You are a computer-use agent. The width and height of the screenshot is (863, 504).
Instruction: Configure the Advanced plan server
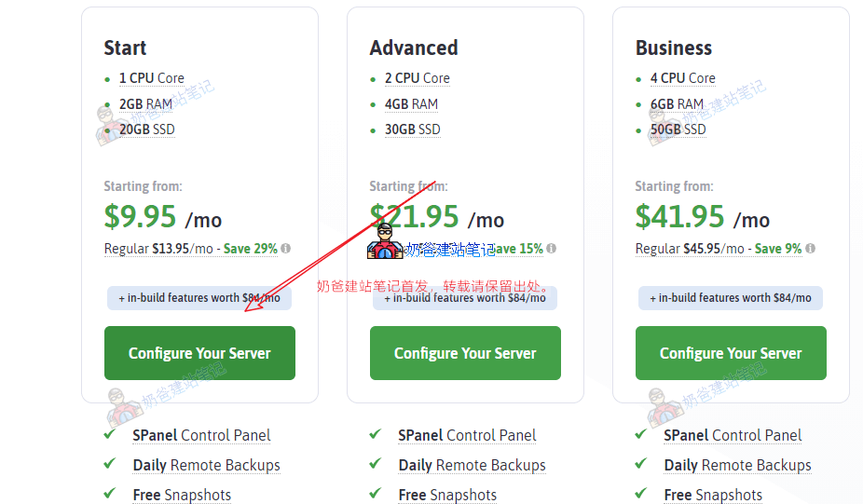pos(465,353)
